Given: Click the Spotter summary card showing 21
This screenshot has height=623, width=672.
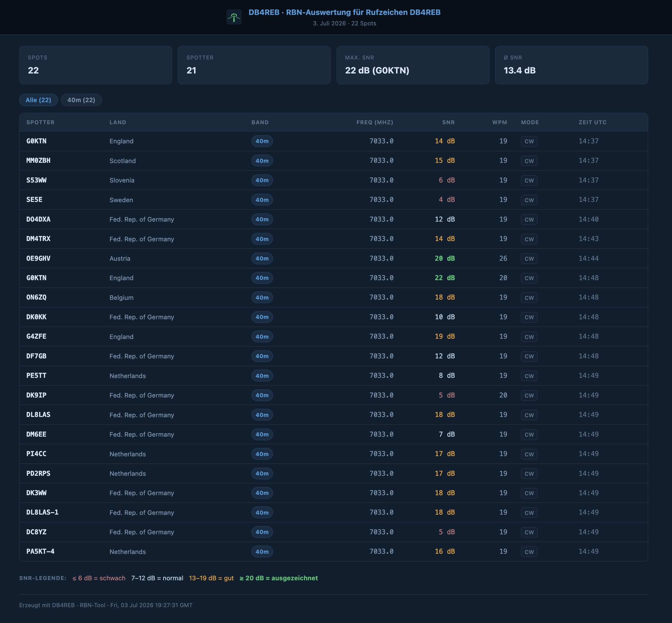Looking at the screenshot, I should pos(254,65).
